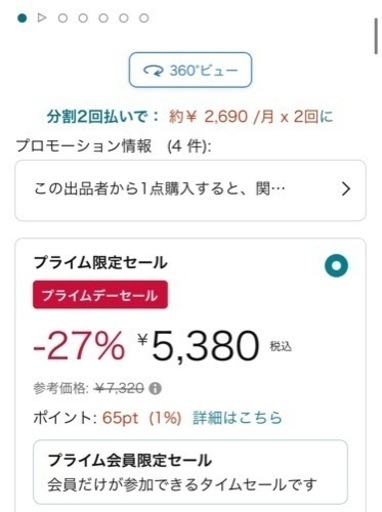The width and height of the screenshot is (382, 512).
Task: Select the first filled image indicator dot
Action: (x=22, y=18)
